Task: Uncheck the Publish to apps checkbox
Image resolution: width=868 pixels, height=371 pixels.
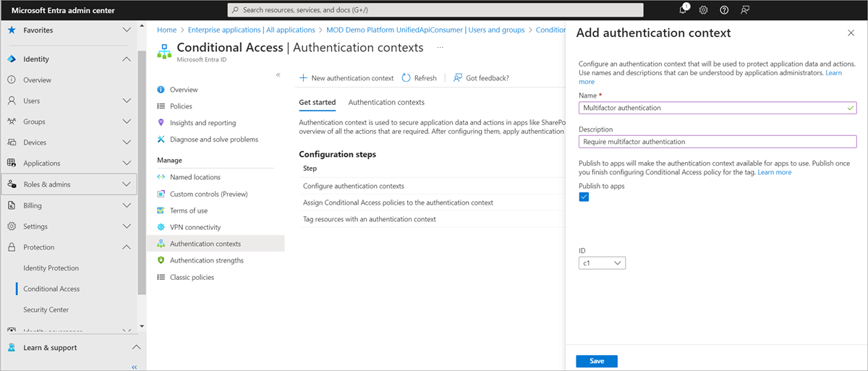Action: click(584, 197)
